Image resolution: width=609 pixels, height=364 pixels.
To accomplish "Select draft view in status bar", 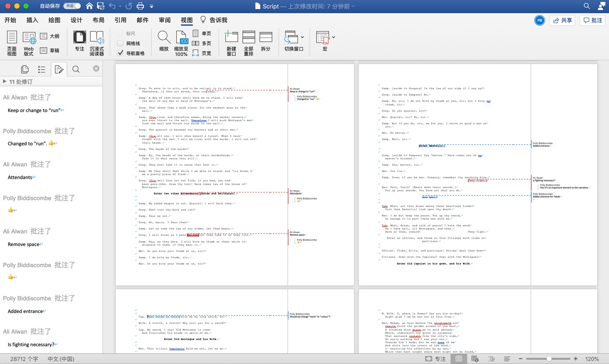I will [x=507, y=359].
